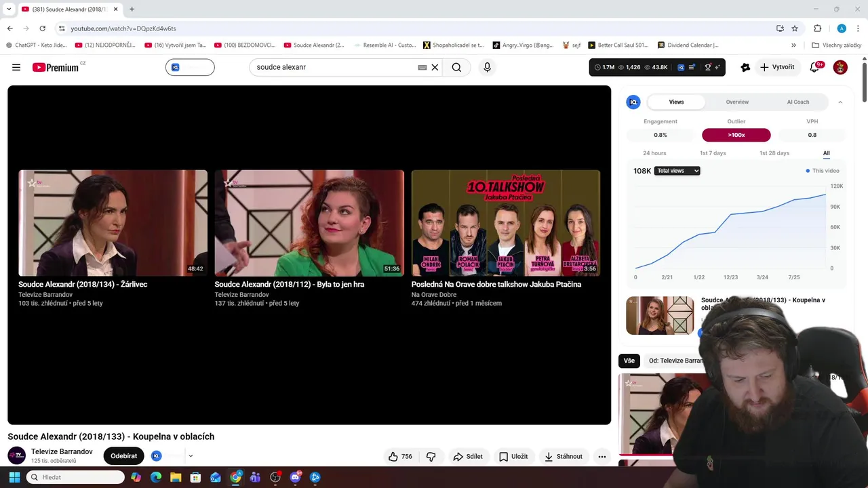Open on-screen keyboard icon in search box

[422, 67]
